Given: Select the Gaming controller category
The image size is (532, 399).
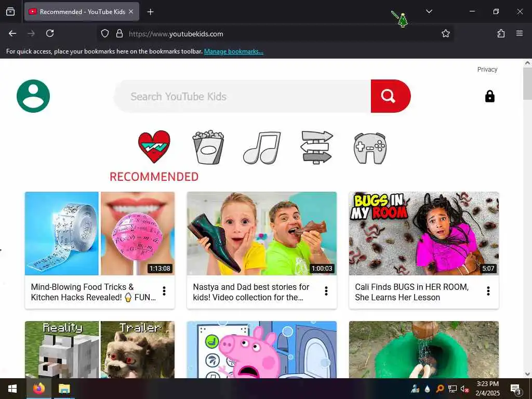Looking at the screenshot, I should (370, 148).
